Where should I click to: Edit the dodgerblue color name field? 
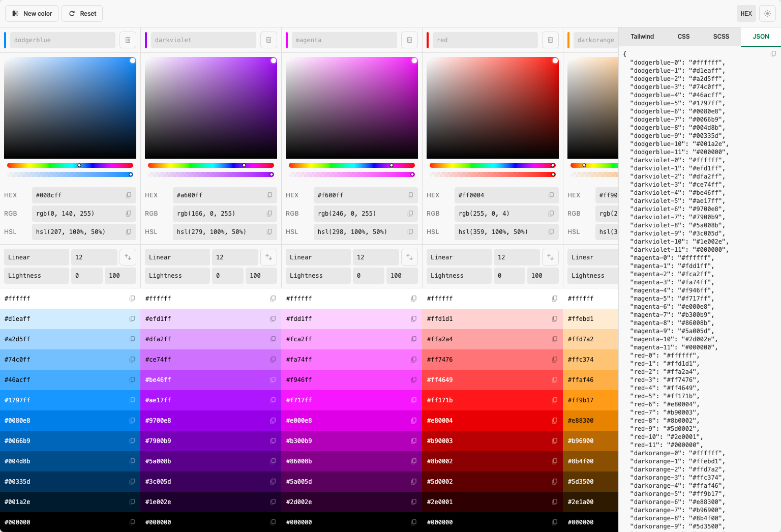63,40
